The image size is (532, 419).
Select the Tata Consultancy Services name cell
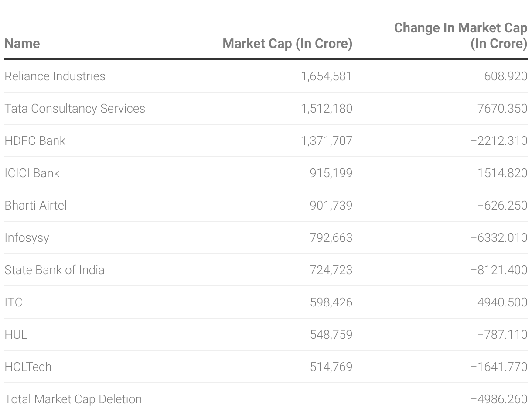(75, 108)
